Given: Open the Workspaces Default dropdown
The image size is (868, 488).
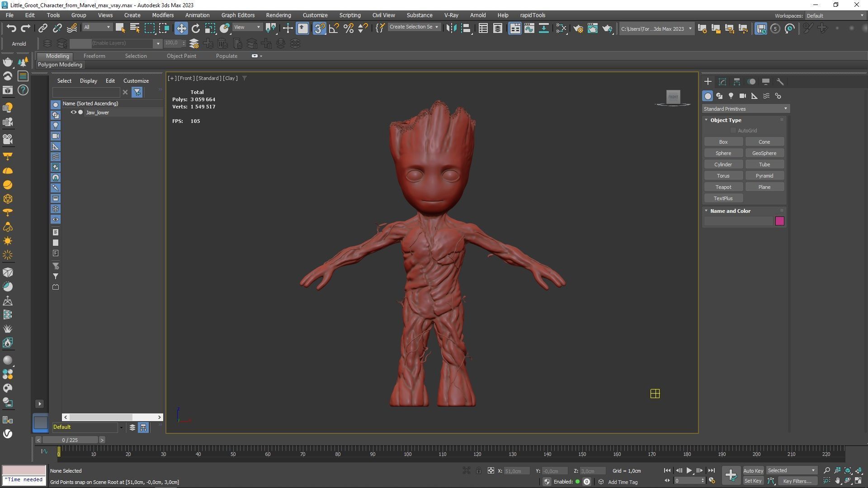Looking at the screenshot, I should 835,15.
